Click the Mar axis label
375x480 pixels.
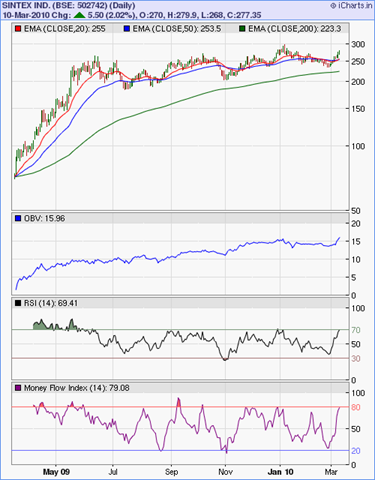331,472
